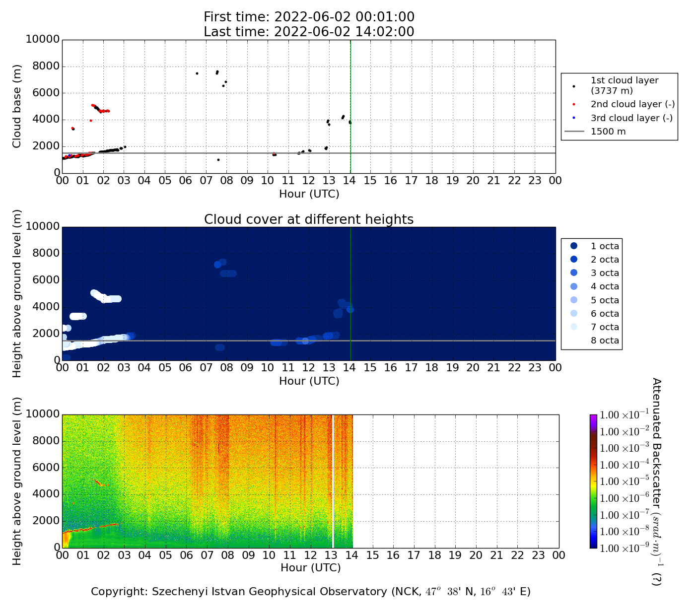Viewport: 695px width, 616px height.
Task: Click the colorbar tick label 1.00×10⁻⁸
Action: tap(625, 531)
